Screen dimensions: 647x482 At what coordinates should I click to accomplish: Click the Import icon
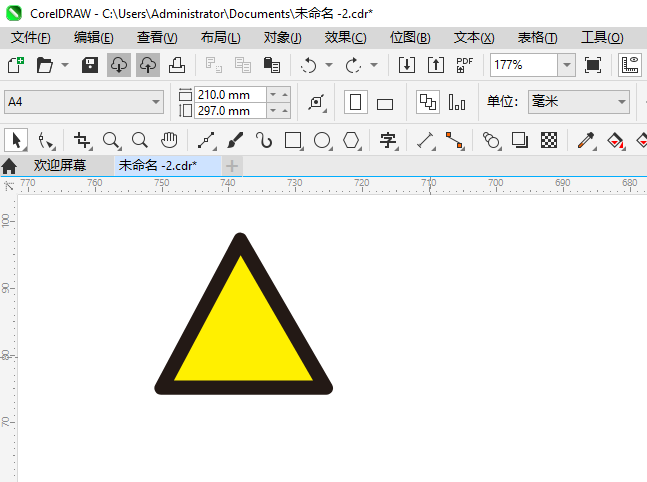(x=407, y=65)
